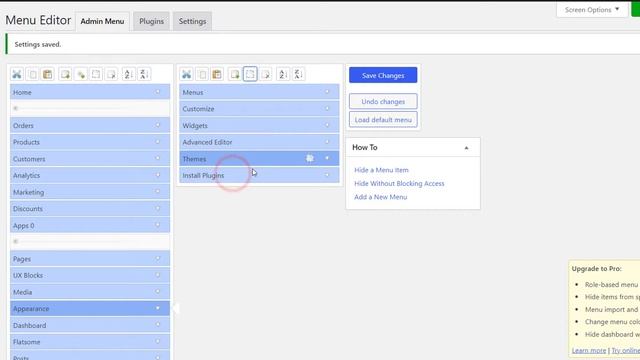The width and height of the screenshot is (640, 360).
Task: Follow the Learn more link
Action: click(x=589, y=350)
